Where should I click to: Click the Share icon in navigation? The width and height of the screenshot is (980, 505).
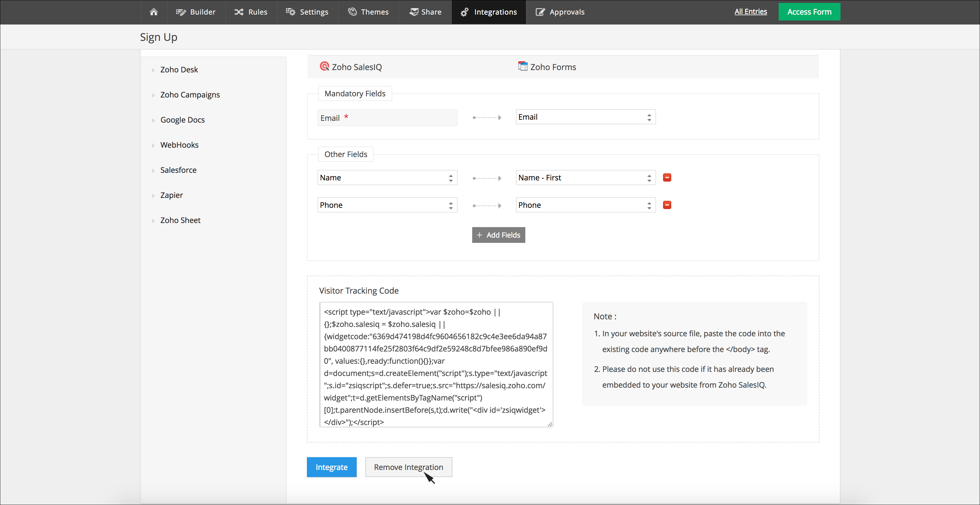click(x=414, y=12)
